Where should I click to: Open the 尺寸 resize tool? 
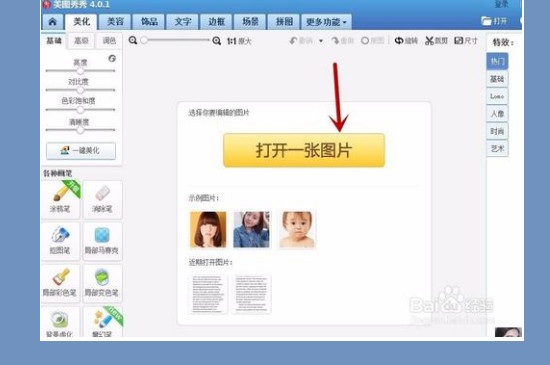click(x=466, y=41)
